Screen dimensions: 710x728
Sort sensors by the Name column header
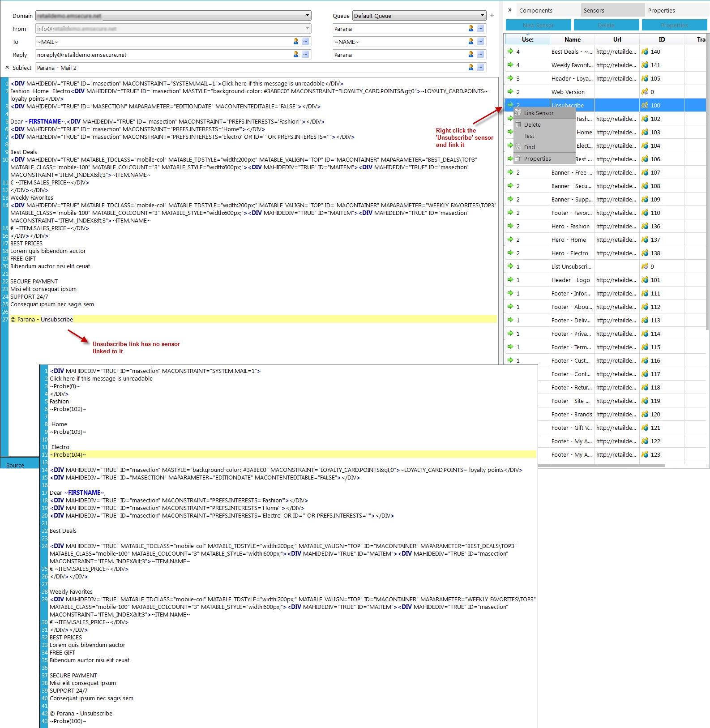coord(572,39)
